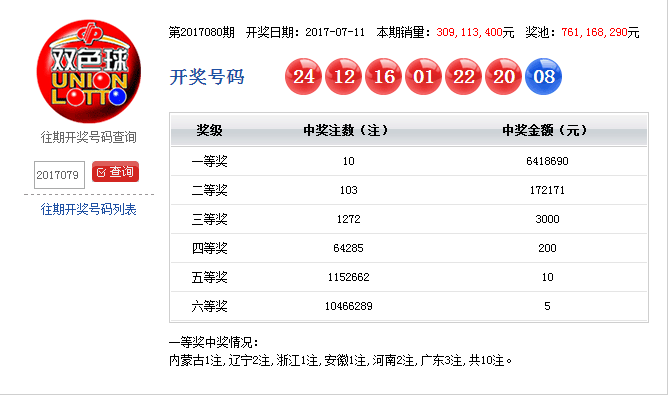Select red ball number 01
Image resolution: width=669 pixels, height=395 pixels.
click(423, 77)
